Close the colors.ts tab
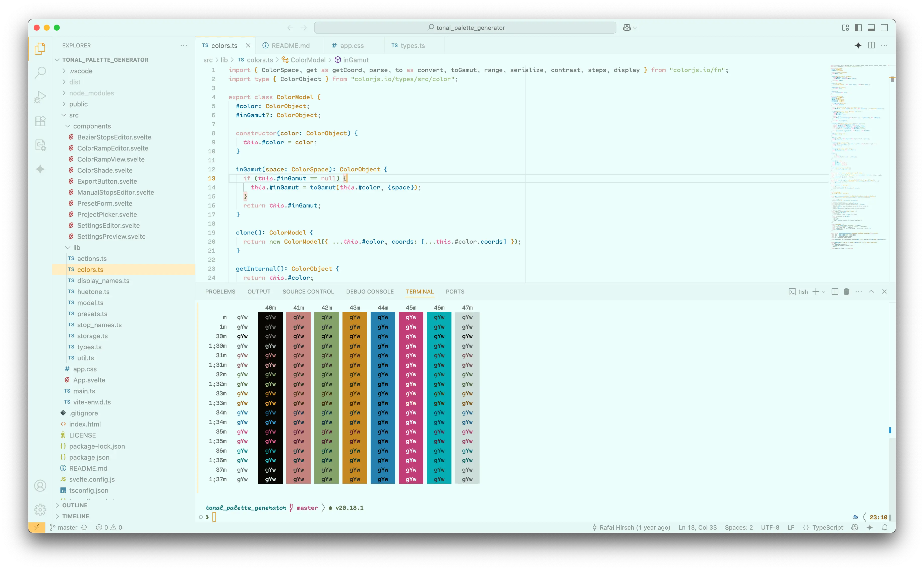 (x=248, y=46)
